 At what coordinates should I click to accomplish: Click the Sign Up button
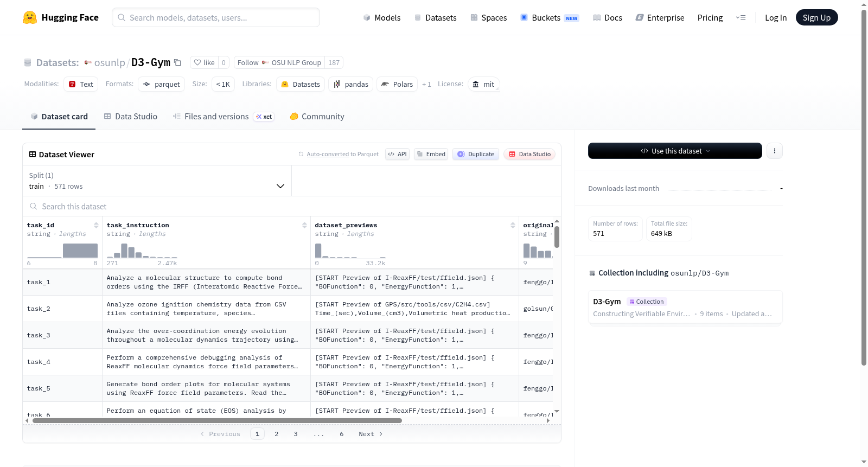point(816,17)
